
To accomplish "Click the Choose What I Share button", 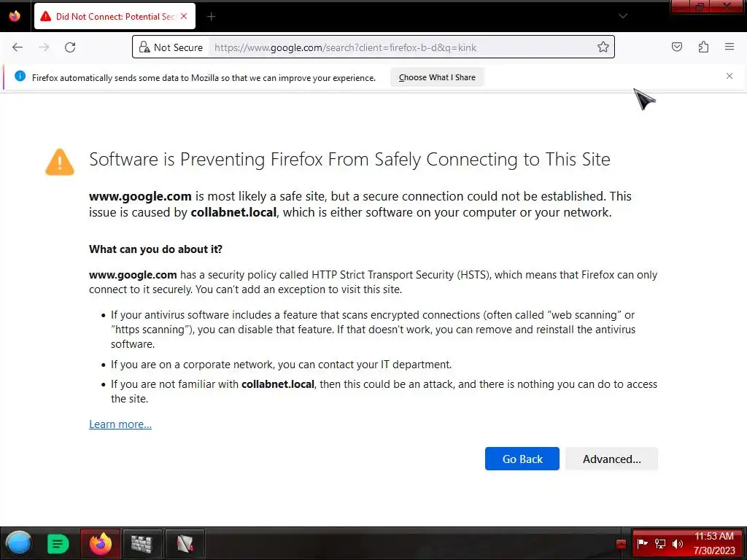I will tap(437, 77).
